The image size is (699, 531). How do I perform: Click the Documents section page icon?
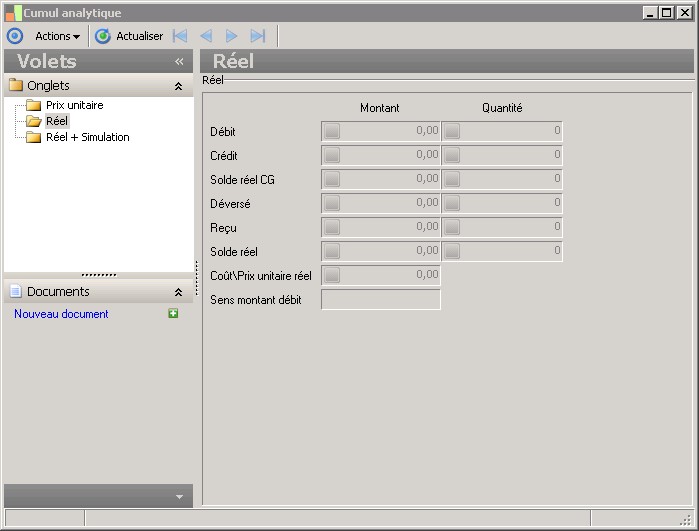(16, 292)
